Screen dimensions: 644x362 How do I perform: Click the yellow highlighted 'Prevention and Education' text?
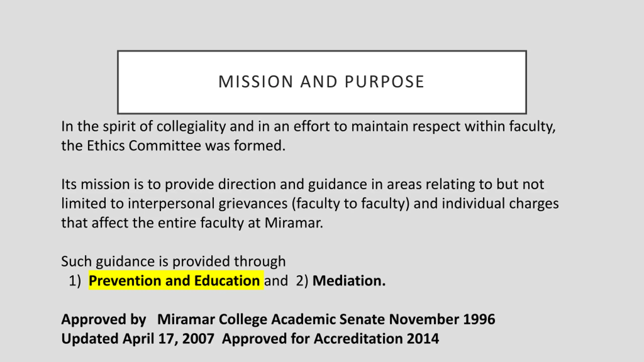click(x=174, y=281)
